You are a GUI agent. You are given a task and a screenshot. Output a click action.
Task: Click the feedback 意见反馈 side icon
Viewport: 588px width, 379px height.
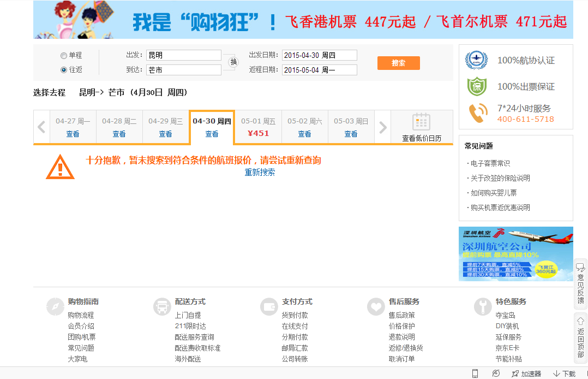click(580, 267)
